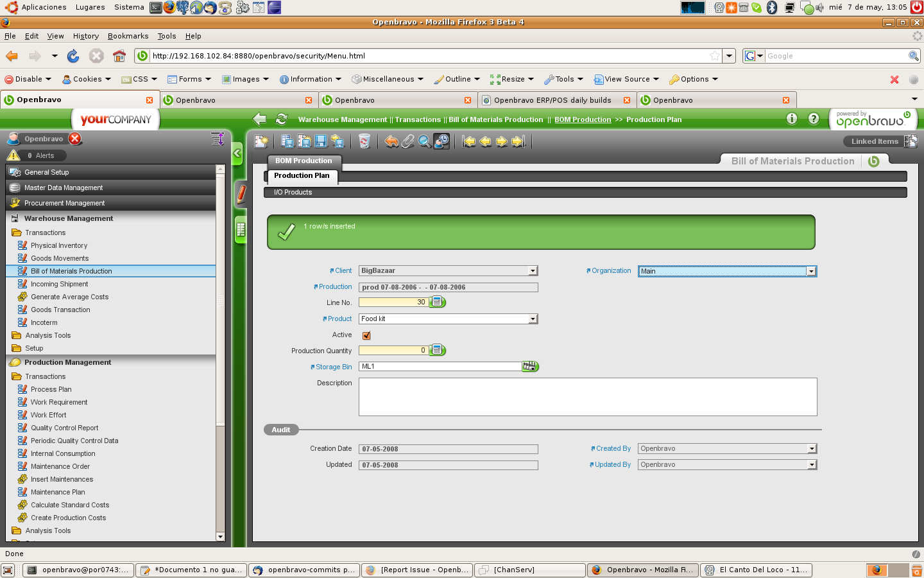924x578 pixels.
Task: Toggle the Audit trail toolbar button
Action: (441, 141)
